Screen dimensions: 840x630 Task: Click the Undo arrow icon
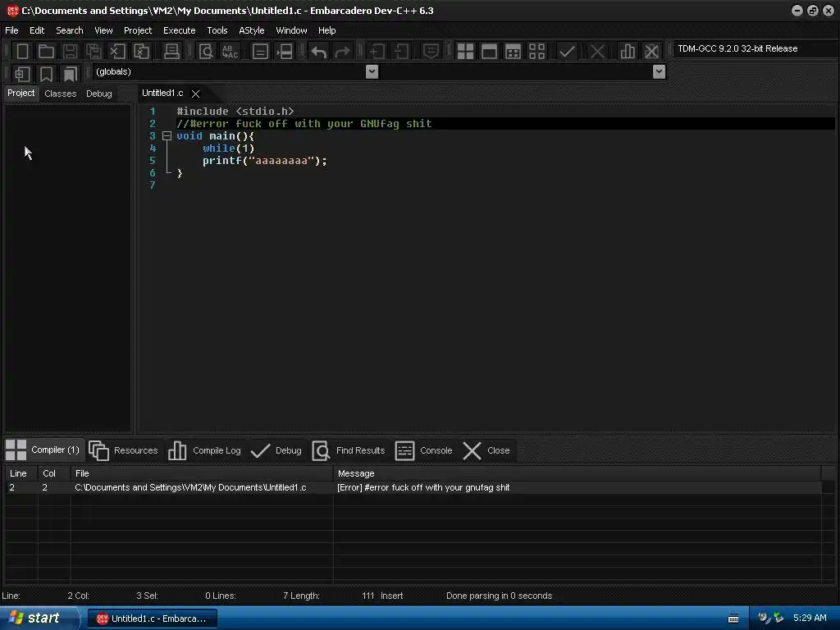319,52
